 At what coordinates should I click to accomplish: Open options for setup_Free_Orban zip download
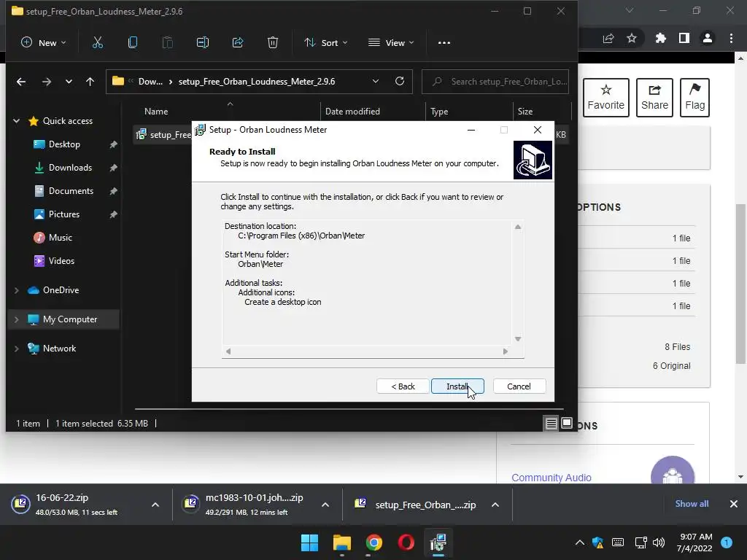click(495, 505)
